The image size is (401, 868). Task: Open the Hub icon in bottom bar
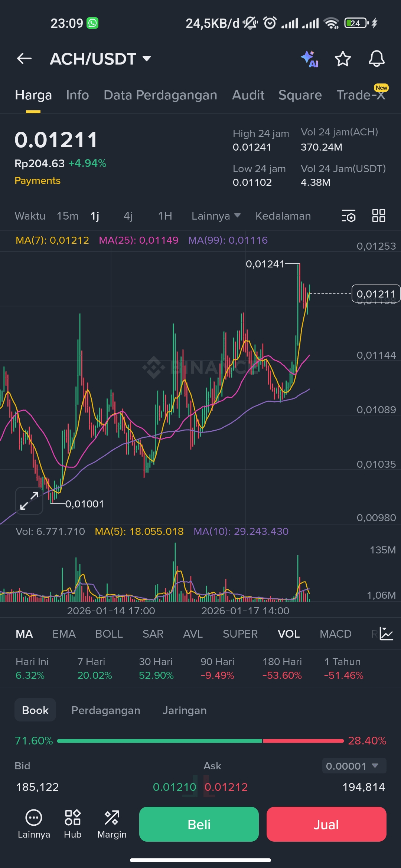click(x=73, y=824)
